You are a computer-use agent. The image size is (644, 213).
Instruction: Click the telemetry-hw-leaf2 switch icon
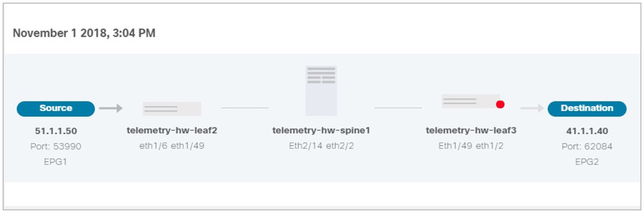click(172, 108)
